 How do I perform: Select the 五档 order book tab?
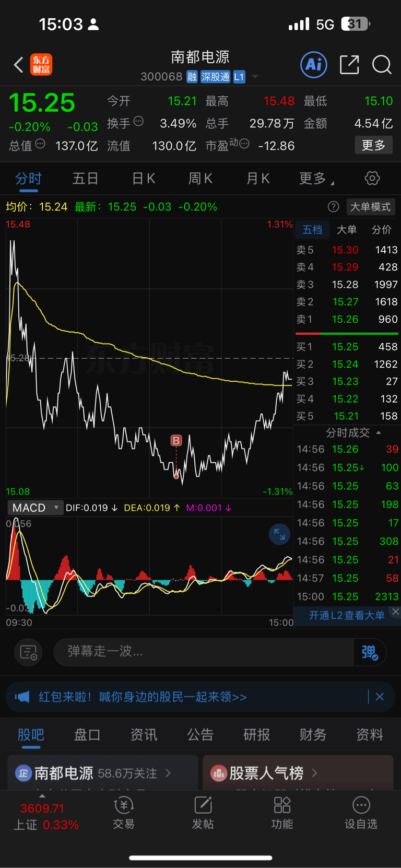click(312, 230)
